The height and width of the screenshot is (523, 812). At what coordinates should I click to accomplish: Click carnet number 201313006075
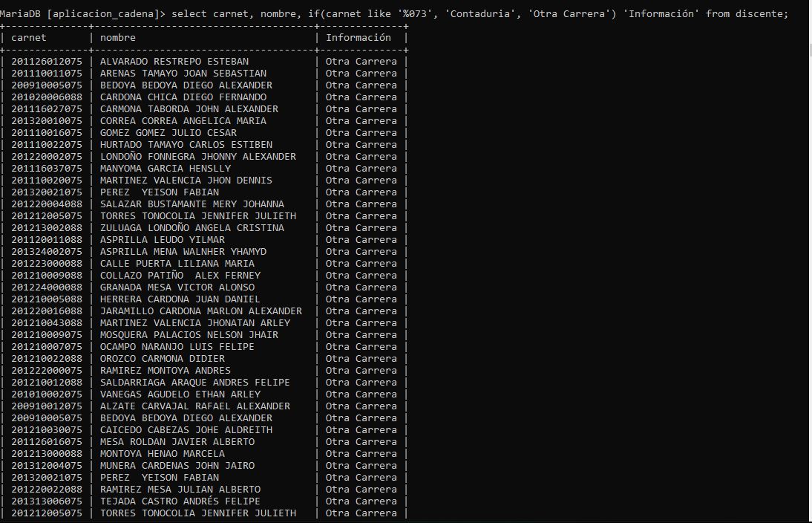(x=47, y=501)
